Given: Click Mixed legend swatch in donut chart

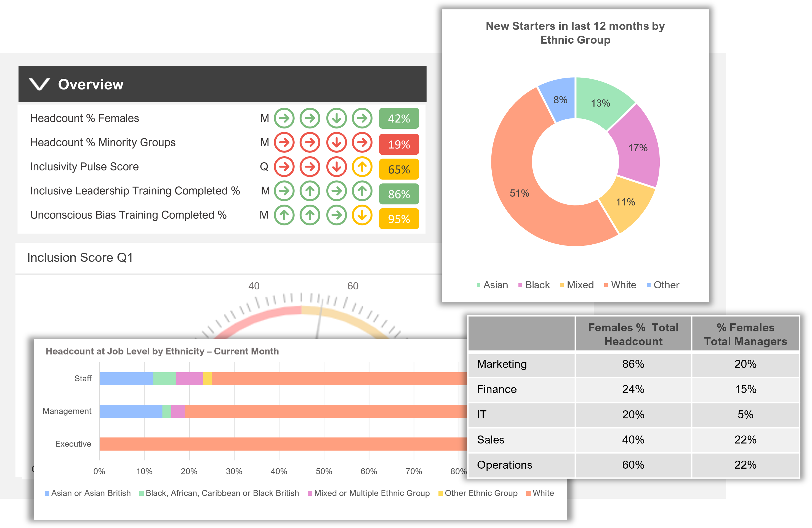Looking at the screenshot, I should click(x=561, y=285).
